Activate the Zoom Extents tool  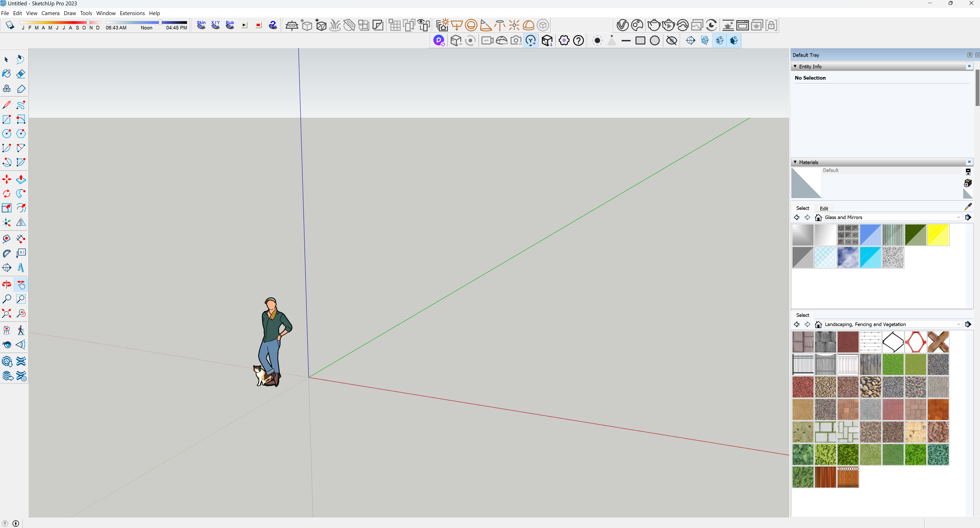pos(6,313)
